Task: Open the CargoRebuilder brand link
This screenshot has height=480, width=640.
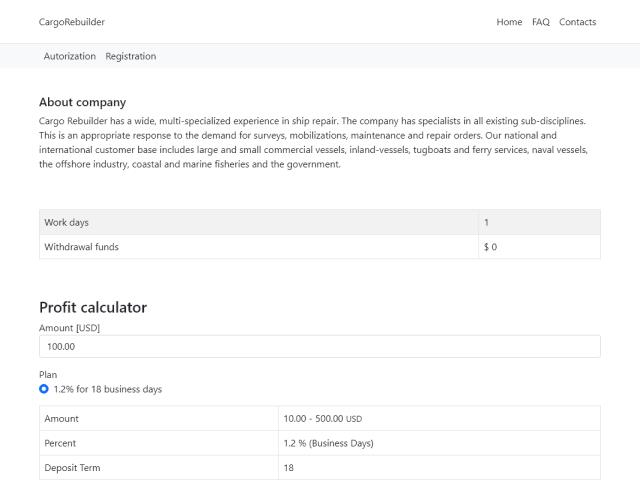Action: [x=72, y=22]
